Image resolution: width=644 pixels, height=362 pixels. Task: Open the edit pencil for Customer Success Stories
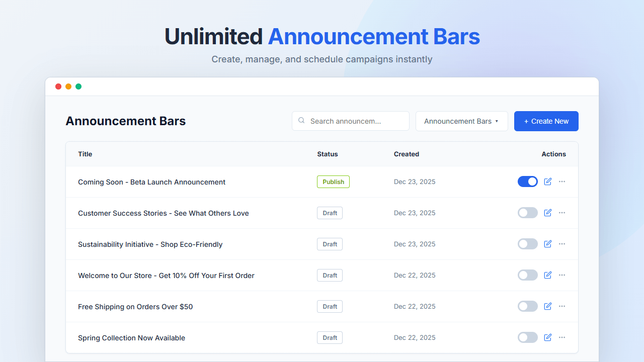tap(547, 213)
